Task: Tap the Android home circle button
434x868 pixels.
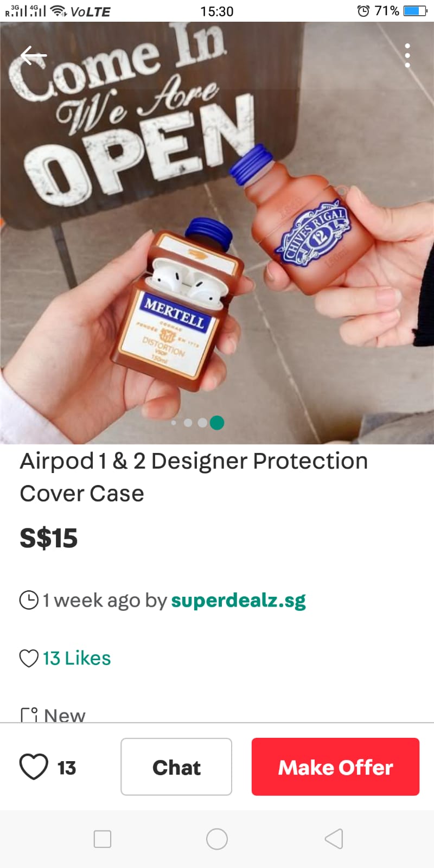Action: point(217,839)
